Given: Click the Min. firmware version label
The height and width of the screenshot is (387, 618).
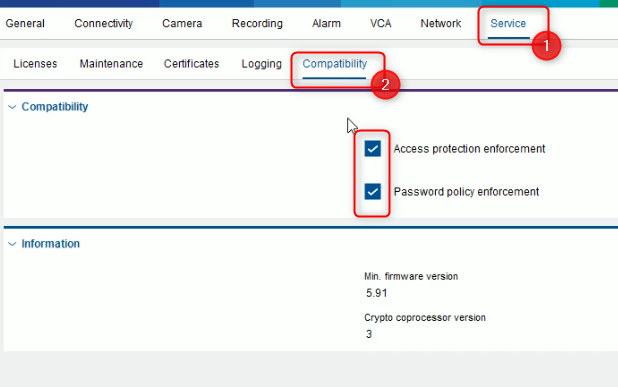Looking at the screenshot, I should (x=411, y=276).
